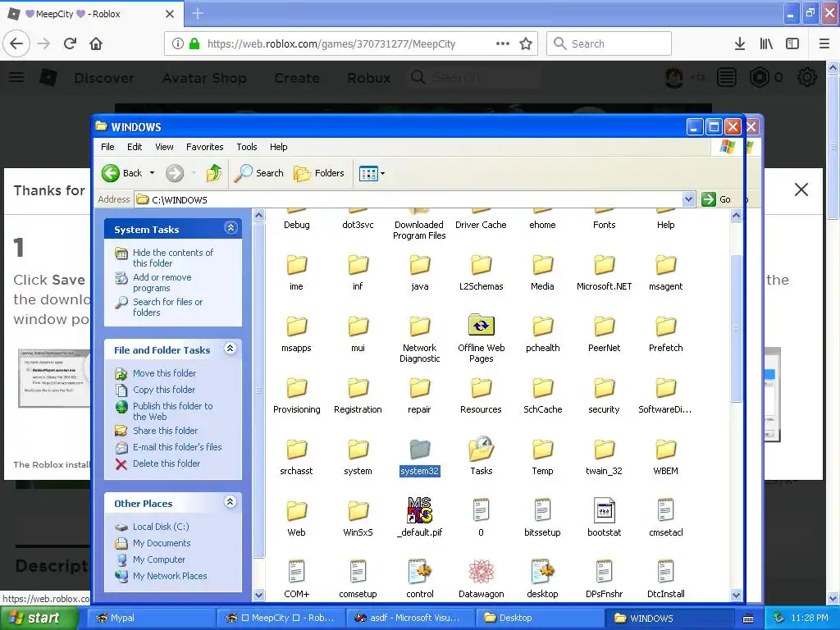Screen dimensions: 840x630
Task: Open the View menu
Action: tap(164, 147)
